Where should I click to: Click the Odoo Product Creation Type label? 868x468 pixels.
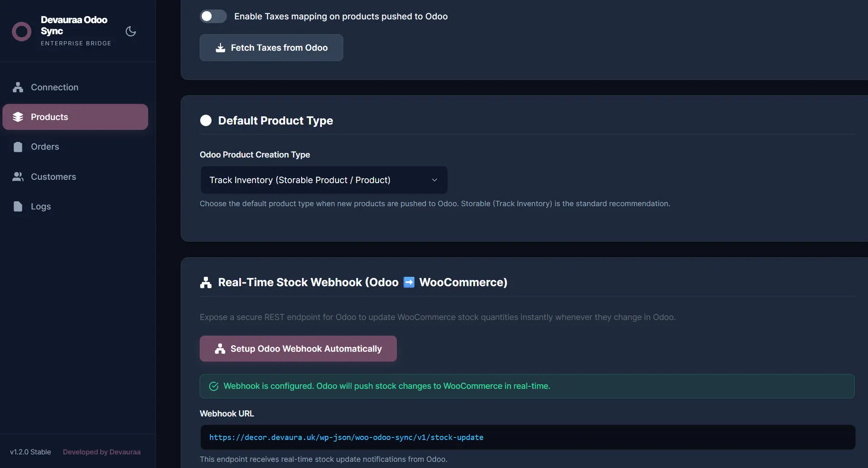click(x=255, y=155)
